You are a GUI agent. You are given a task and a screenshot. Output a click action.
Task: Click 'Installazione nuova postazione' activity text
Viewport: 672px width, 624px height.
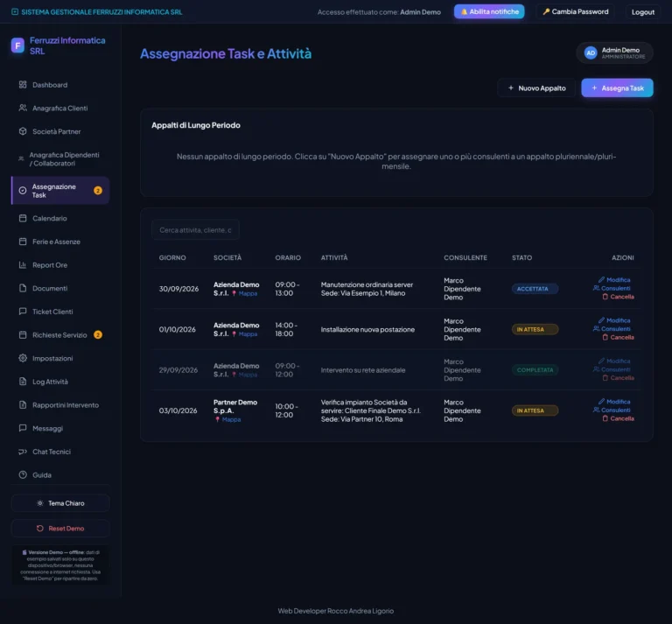[x=367, y=330]
